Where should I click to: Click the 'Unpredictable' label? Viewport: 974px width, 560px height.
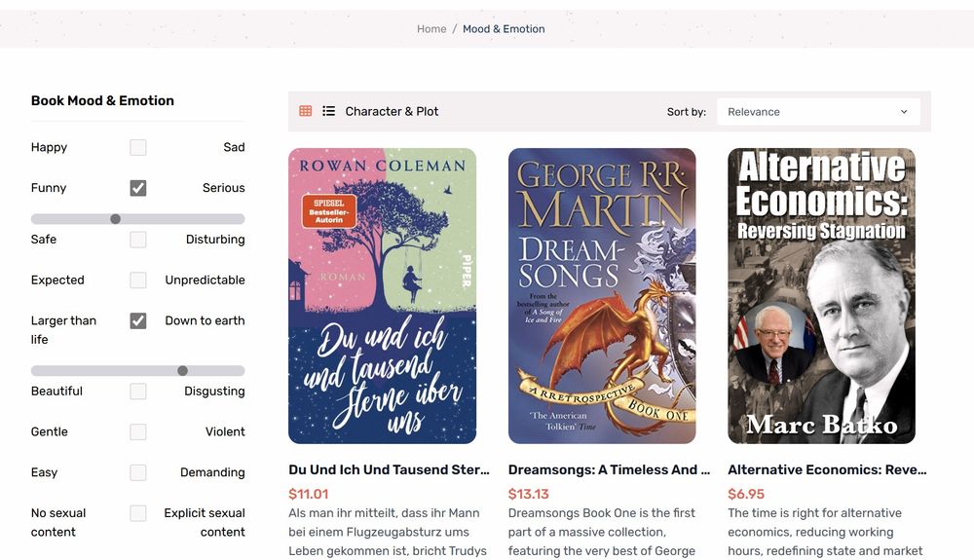[205, 280]
